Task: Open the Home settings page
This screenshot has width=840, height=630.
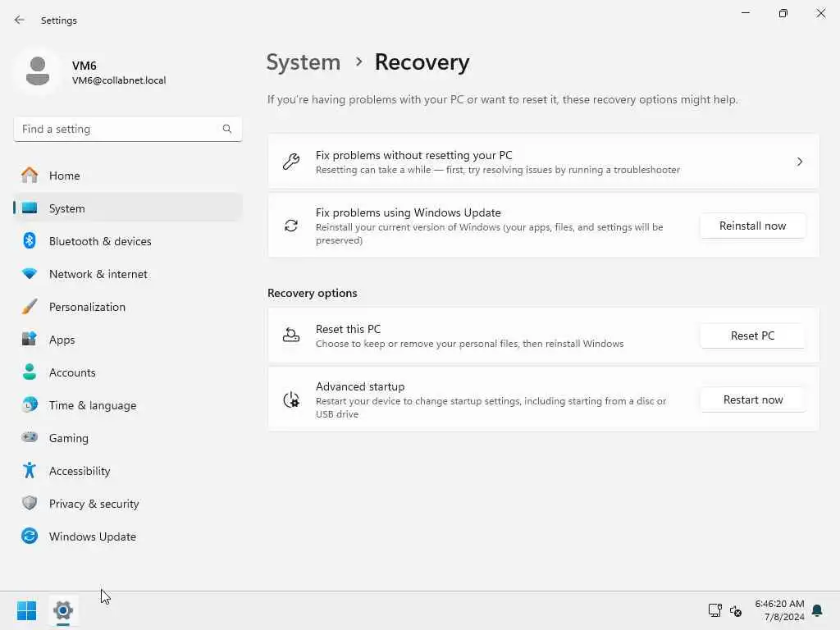Action: pos(127,176)
